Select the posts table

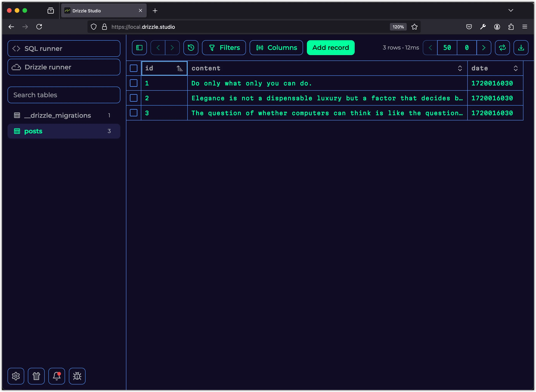pyautogui.click(x=64, y=131)
